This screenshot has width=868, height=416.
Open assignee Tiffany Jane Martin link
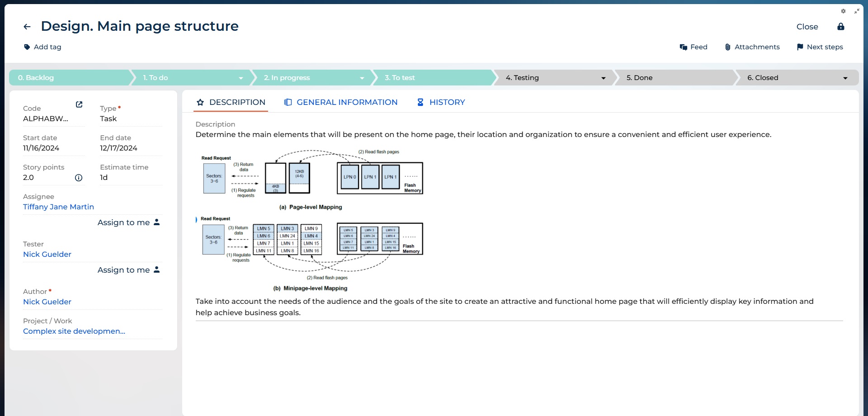click(59, 207)
